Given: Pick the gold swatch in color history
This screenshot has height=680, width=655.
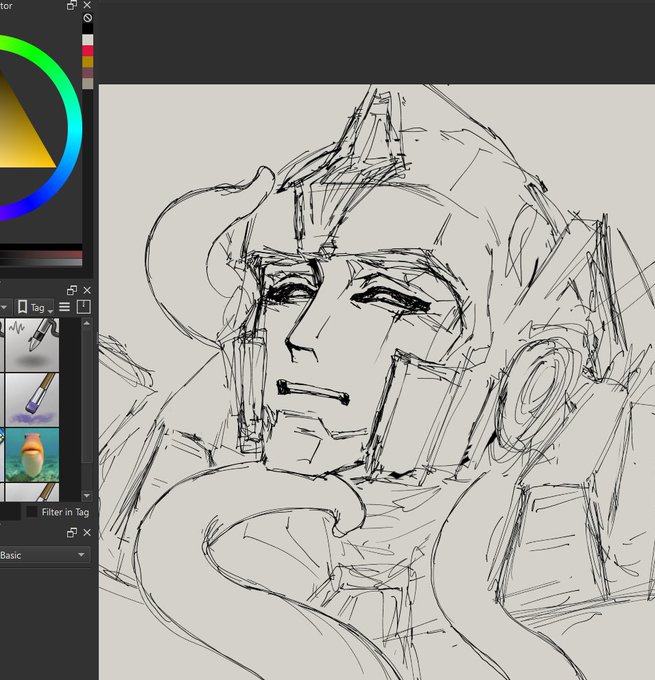Looking at the screenshot, I should (88, 62).
